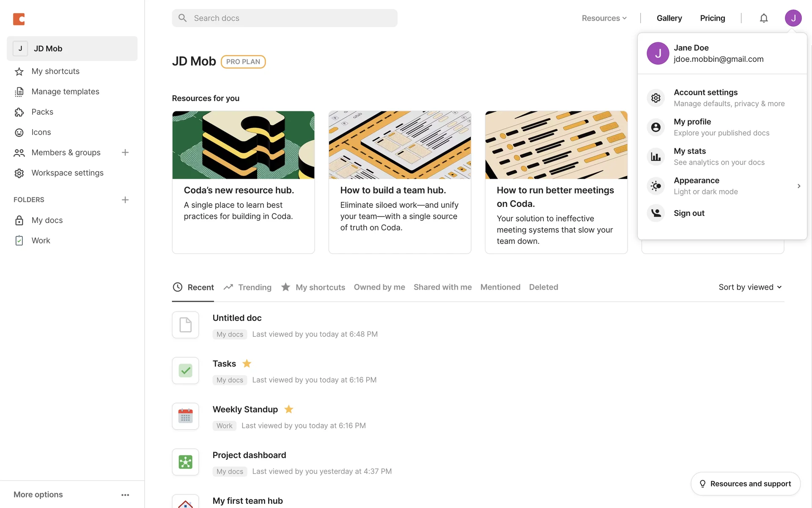Unstar the Tasks doc
The image size is (812, 508).
(247, 364)
